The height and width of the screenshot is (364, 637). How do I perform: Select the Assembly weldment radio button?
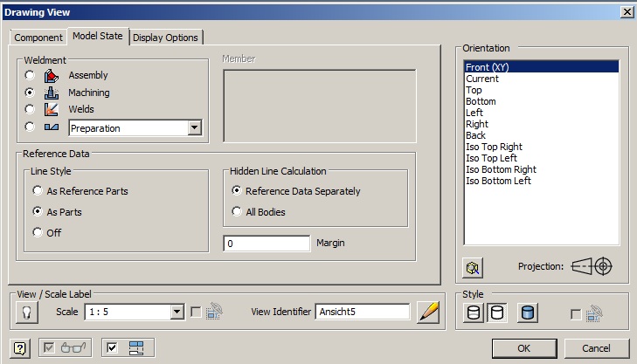tap(31, 76)
